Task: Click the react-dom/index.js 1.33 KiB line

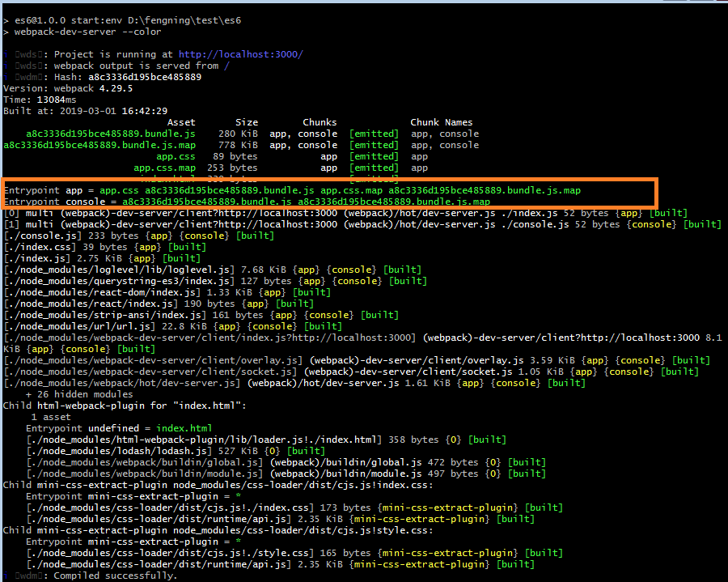Action: coord(167,292)
